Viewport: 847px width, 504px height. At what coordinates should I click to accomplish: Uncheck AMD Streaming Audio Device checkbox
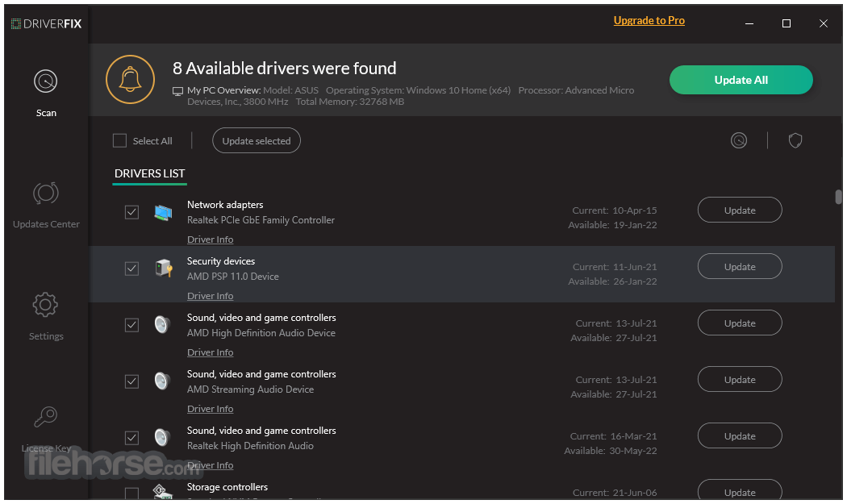pos(131,381)
